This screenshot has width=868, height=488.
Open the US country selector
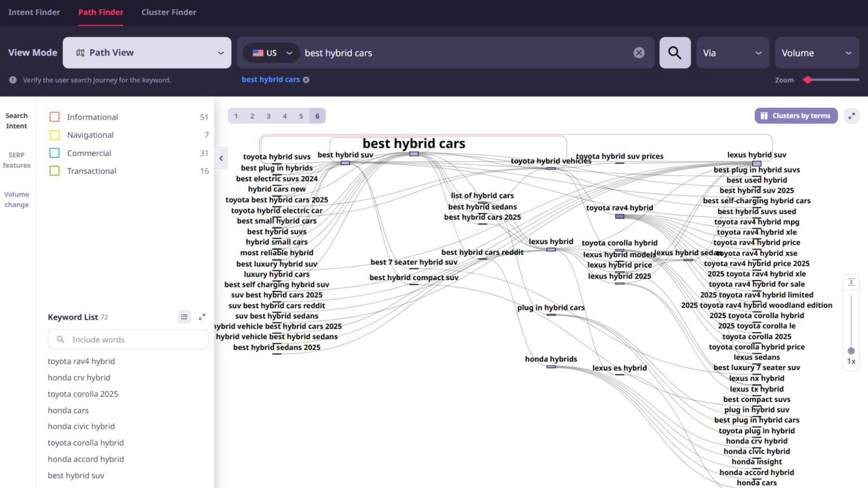point(271,53)
